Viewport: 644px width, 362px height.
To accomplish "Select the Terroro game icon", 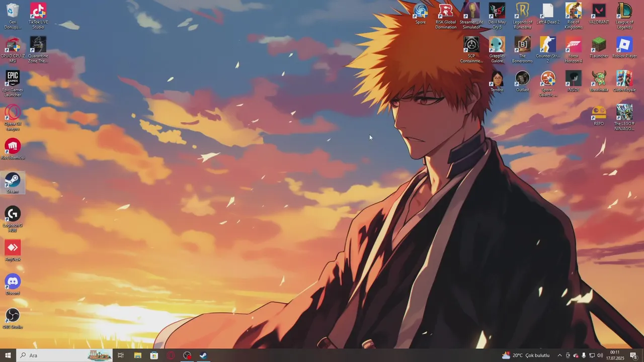I will [x=497, y=81].
